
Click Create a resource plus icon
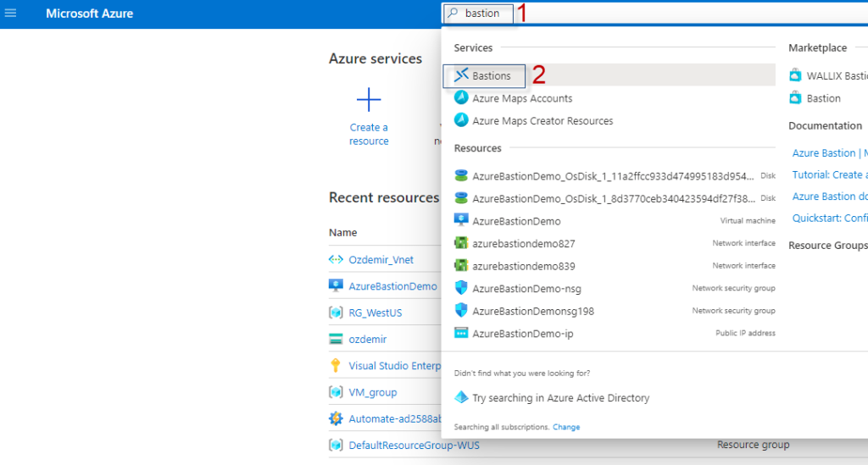click(369, 100)
